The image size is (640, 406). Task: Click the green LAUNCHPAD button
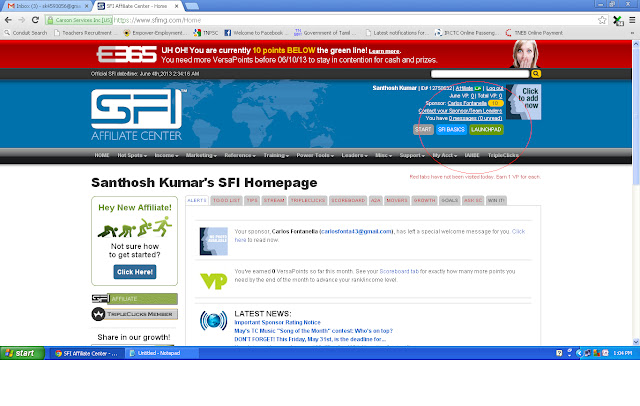pos(486,129)
